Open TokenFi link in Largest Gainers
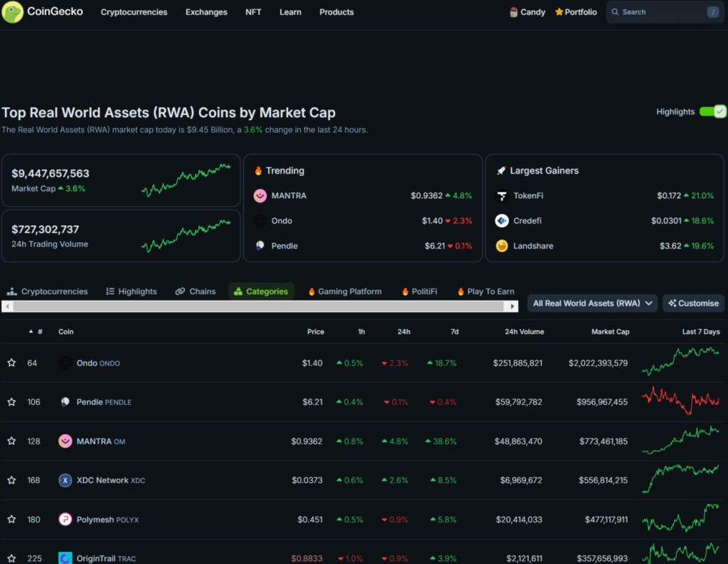This screenshot has height=564, width=728. (x=528, y=196)
